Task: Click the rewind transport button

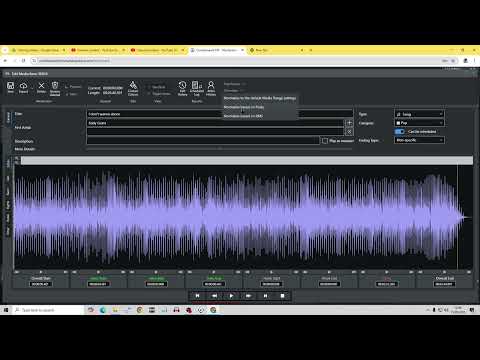Action: 214,296
